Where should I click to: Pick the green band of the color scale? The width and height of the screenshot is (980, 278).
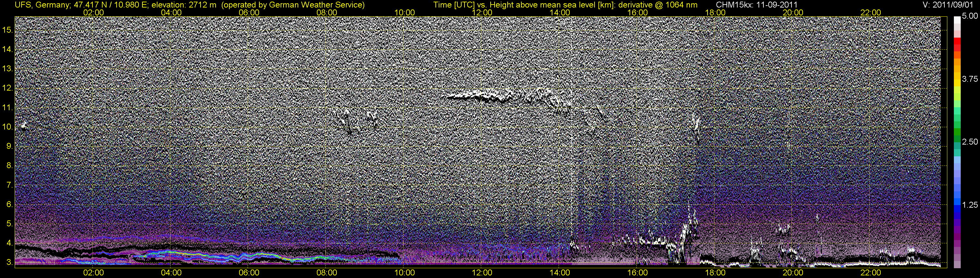point(957,131)
